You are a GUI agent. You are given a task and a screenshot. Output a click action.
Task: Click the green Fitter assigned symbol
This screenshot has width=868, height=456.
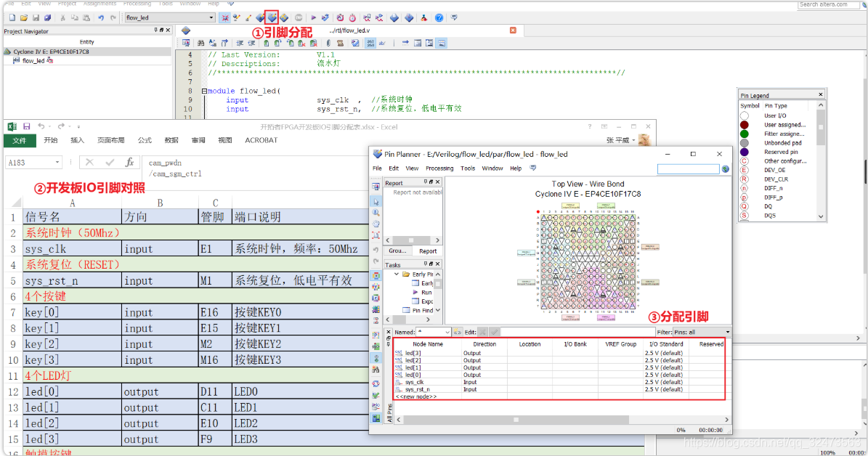(x=745, y=134)
